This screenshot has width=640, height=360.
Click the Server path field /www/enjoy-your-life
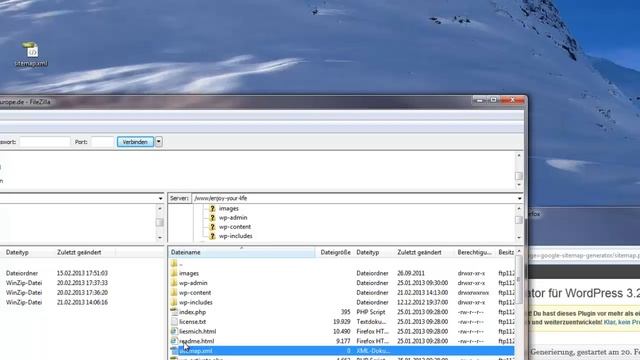(x=353, y=198)
